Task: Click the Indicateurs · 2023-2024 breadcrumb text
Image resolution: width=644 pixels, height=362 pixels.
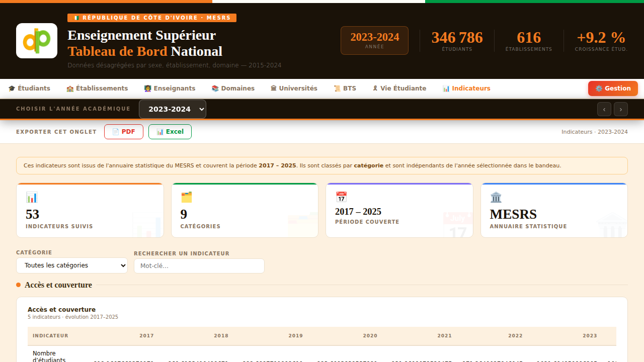Action: (595, 132)
